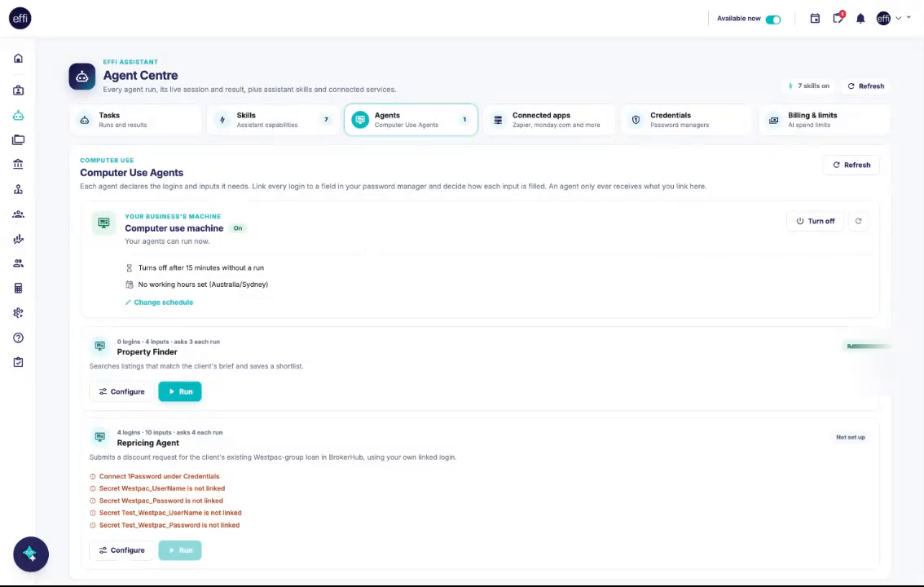Click the Agent Centre robot logo tile
The height and width of the screenshot is (587, 924).
pos(82,77)
